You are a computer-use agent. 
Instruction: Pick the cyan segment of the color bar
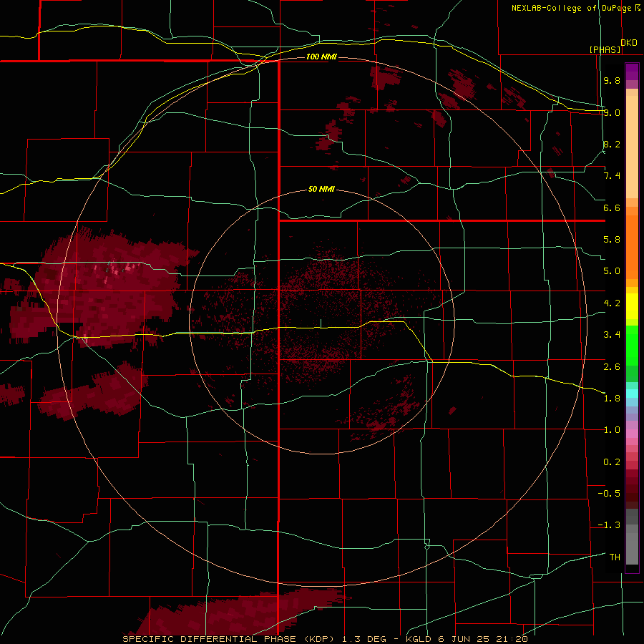click(632, 394)
